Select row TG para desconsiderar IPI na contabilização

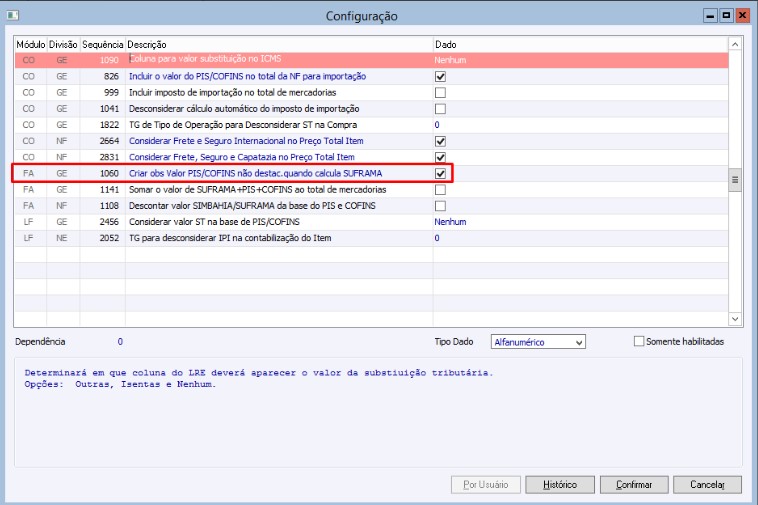(371, 238)
